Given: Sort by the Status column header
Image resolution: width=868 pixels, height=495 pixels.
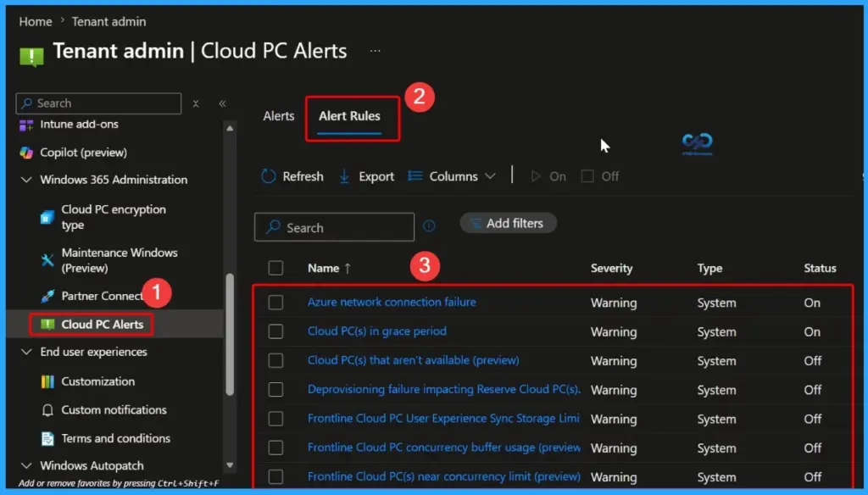Looking at the screenshot, I should point(820,269).
